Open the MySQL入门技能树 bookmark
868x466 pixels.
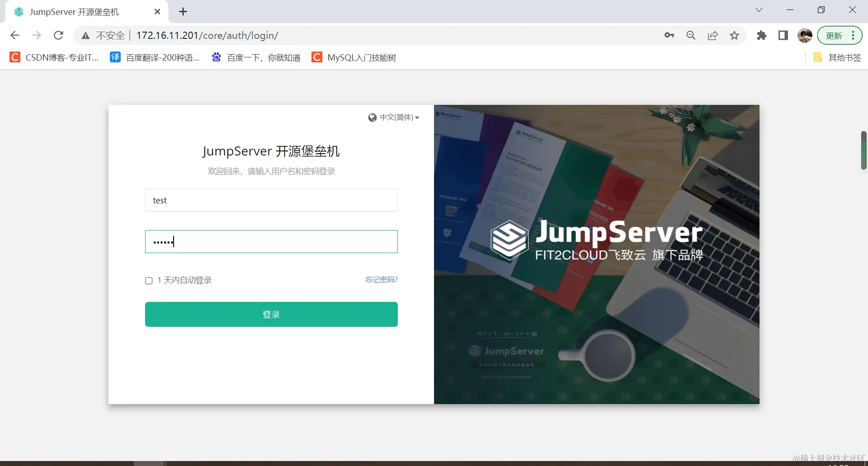point(354,57)
